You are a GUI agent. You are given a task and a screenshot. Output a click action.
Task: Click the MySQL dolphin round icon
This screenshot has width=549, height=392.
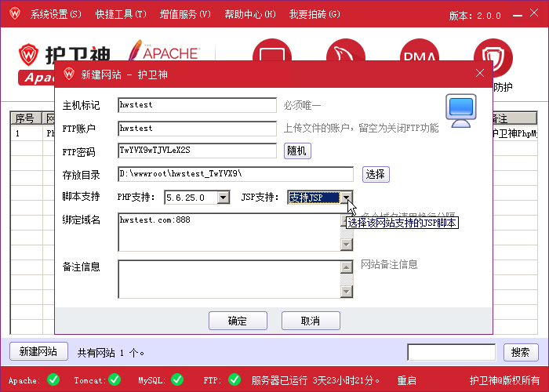[346, 49]
